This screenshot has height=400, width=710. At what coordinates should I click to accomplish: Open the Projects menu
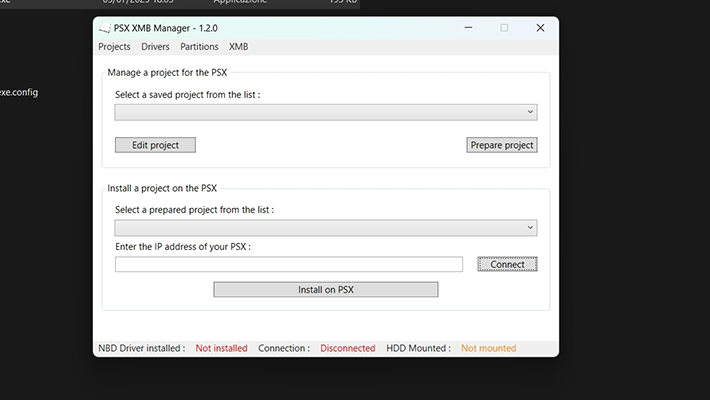tap(114, 47)
